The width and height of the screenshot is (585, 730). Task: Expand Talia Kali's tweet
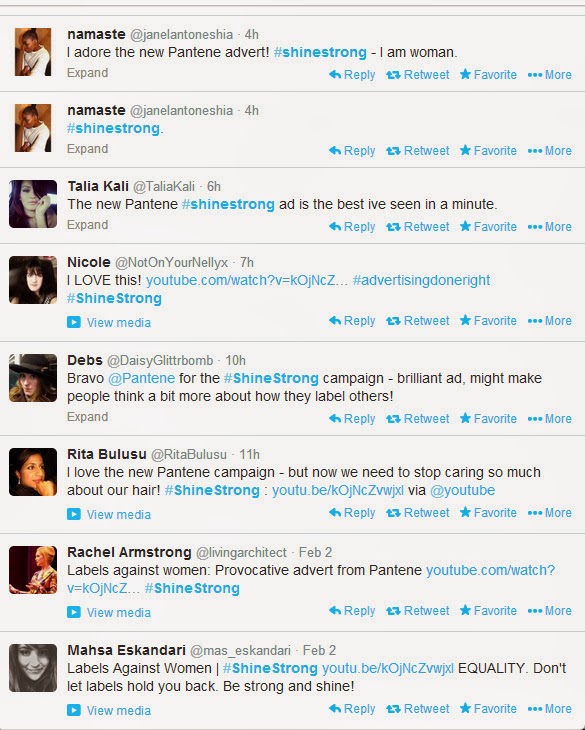click(x=87, y=225)
